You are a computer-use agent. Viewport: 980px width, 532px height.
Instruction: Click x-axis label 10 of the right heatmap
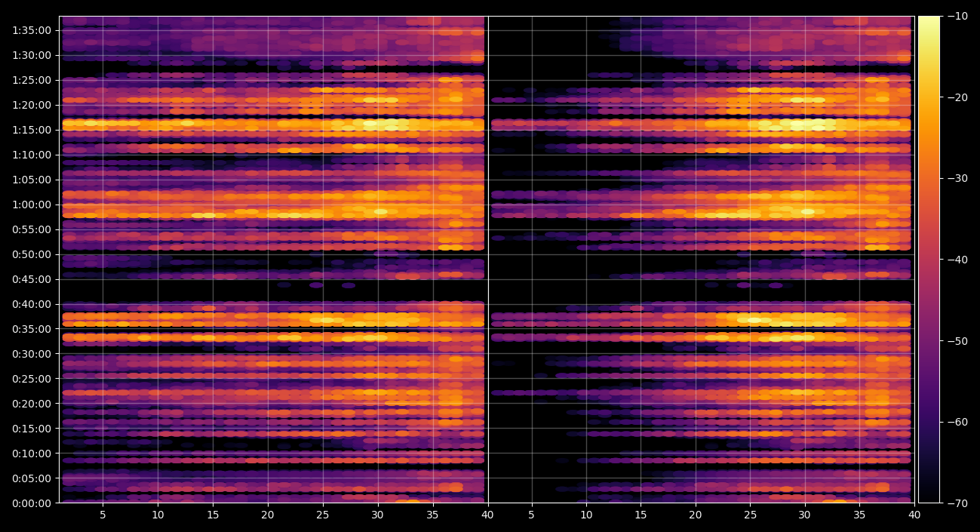pos(586,515)
